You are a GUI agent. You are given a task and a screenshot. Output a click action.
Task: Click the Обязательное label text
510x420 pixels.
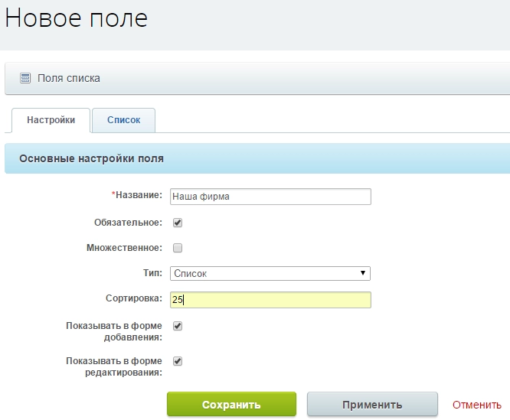pyautogui.click(x=126, y=223)
